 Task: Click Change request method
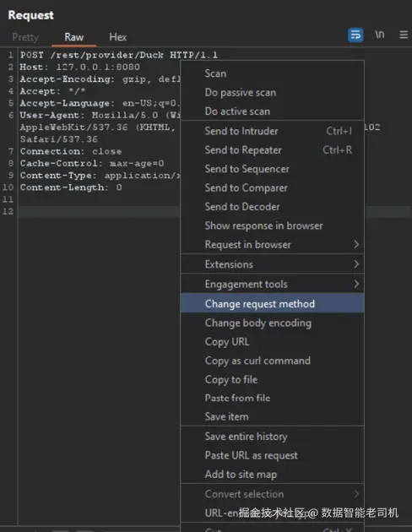point(273,303)
